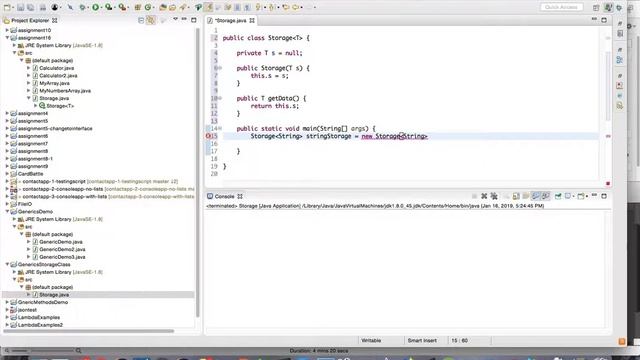The width and height of the screenshot is (640, 360).
Task: Collapse the GenericsStorageClass project
Action: pyautogui.click(x=7, y=264)
